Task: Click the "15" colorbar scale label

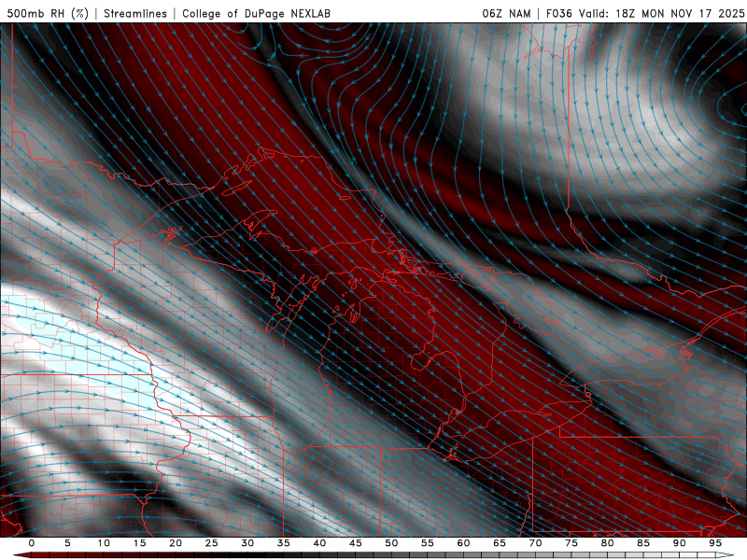Action: [x=139, y=543]
